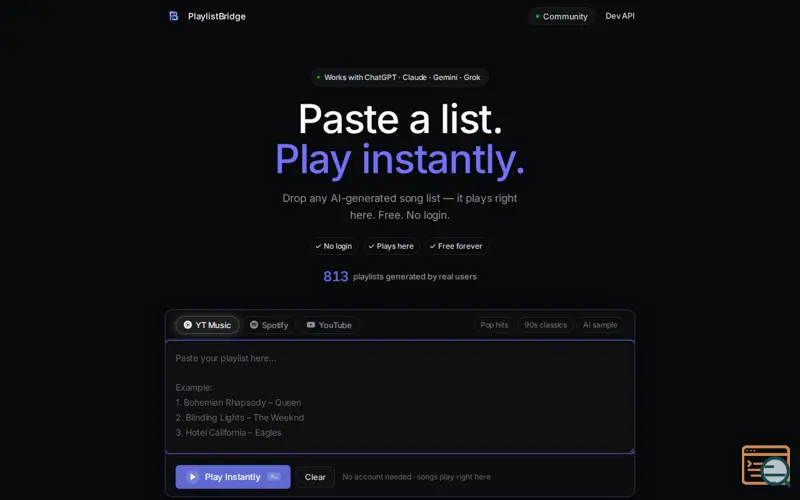The height and width of the screenshot is (500, 800).
Task: Open the Dev API link
Action: [620, 16]
